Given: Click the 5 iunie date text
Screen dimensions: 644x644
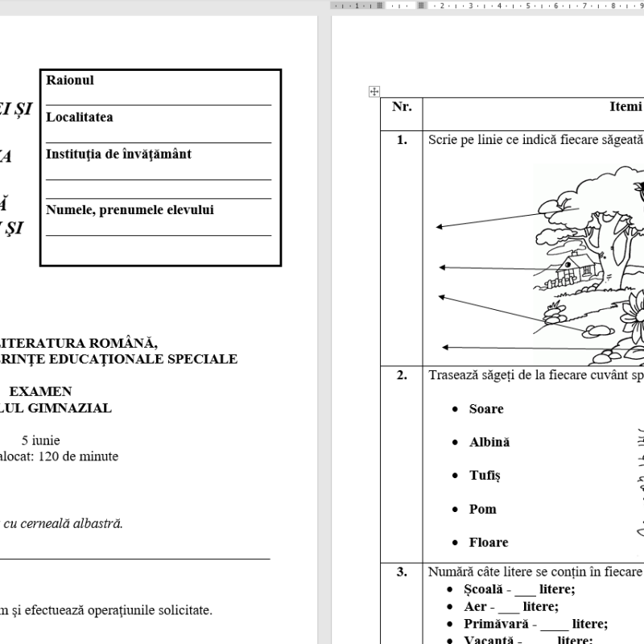Looking at the screenshot, I should (40, 440).
